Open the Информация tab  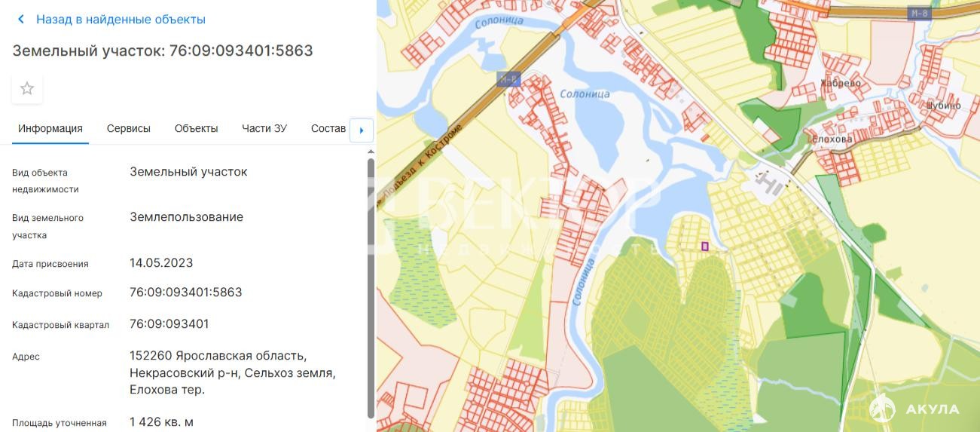point(50,128)
